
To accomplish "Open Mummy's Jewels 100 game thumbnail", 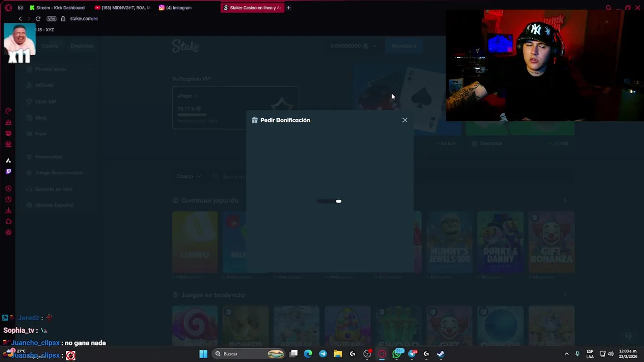I will pos(449,242).
